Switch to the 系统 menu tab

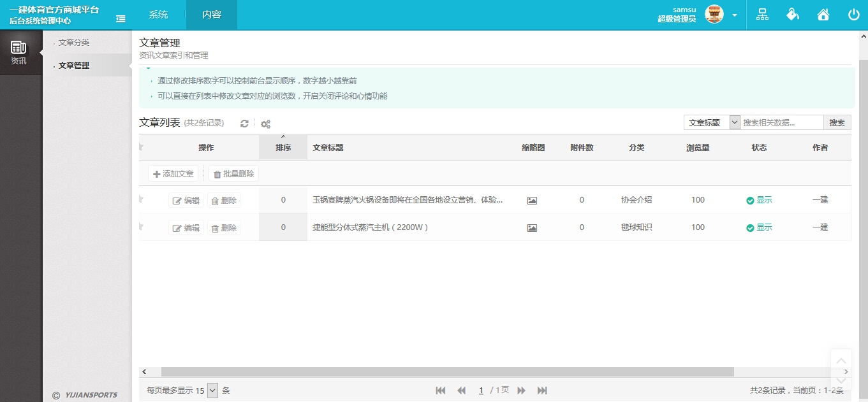158,13
